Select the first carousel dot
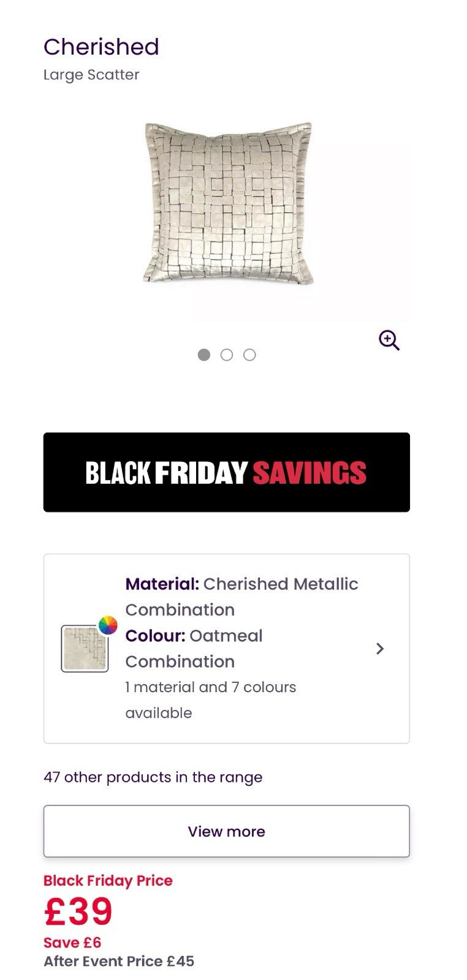Image resolution: width=467 pixels, height=980 pixels. (204, 355)
